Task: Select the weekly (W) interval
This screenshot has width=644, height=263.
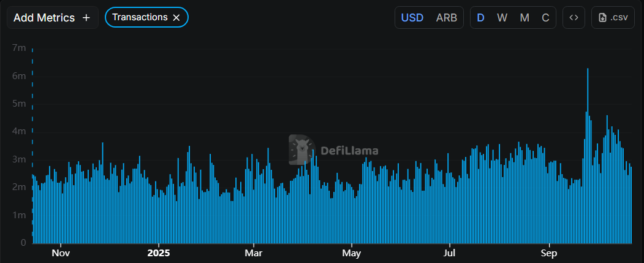Action: tap(502, 18)
